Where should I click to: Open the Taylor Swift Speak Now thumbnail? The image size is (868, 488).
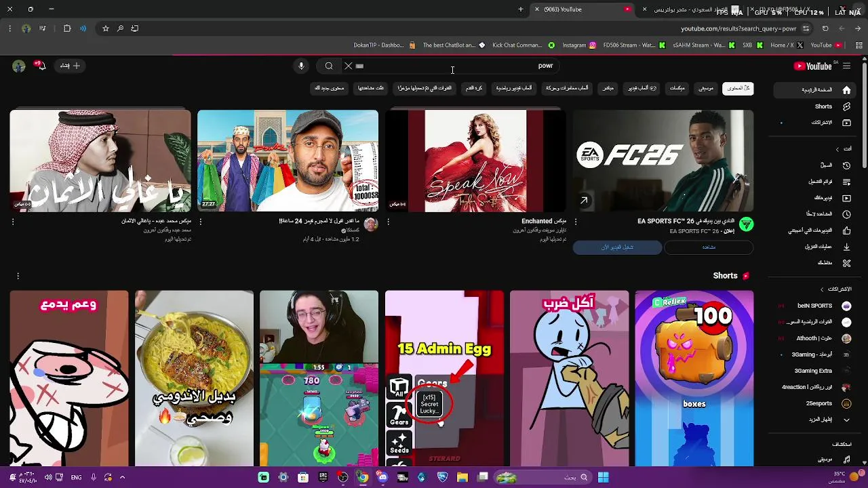coord(475,161)
